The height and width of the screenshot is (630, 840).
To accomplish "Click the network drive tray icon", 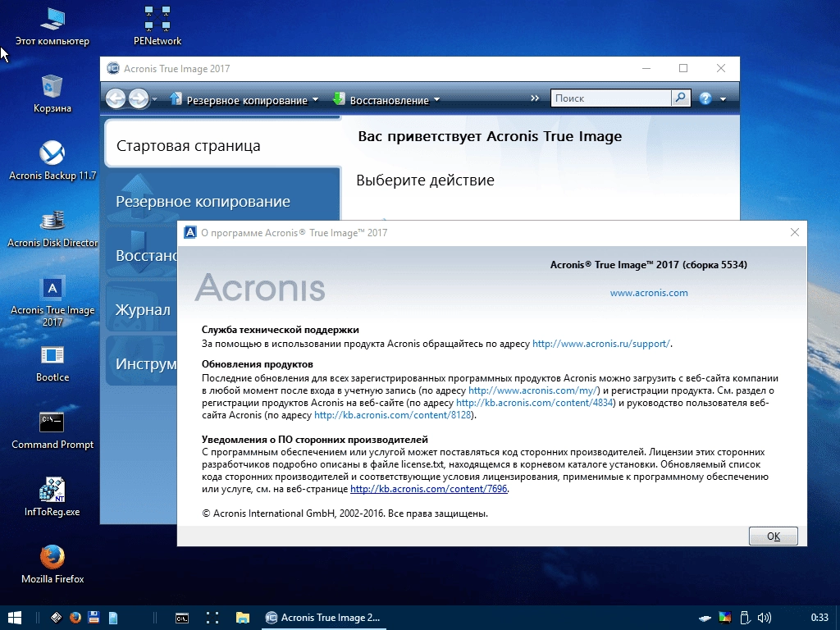I will coord(705,619).
